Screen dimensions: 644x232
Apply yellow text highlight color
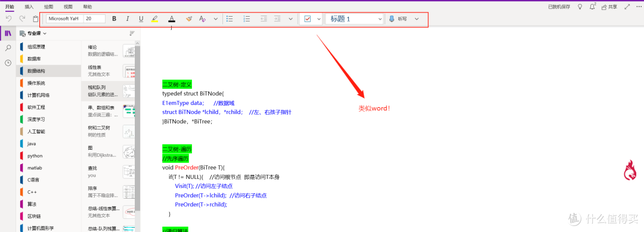[x=155, y=19]
